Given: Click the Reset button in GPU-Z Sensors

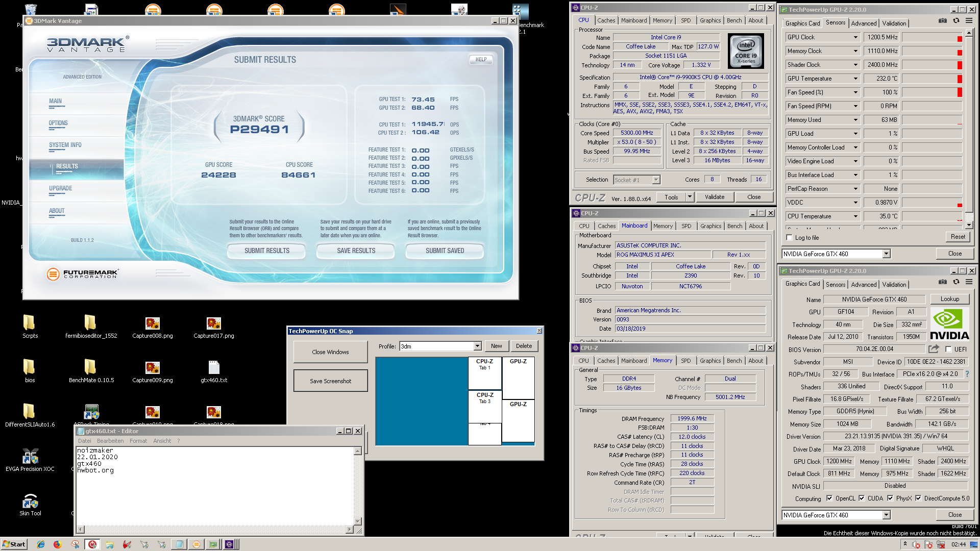Looking at the screenshot, I should click(958, 237).
